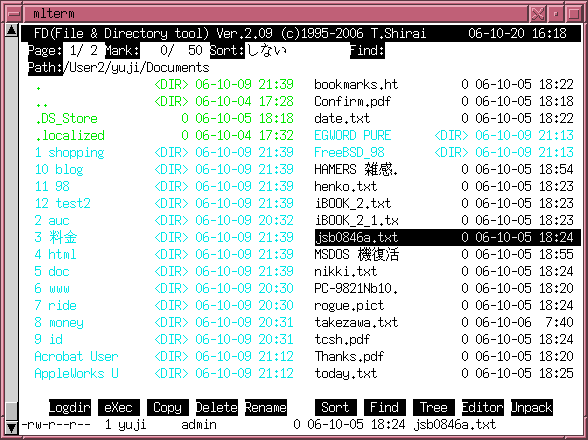Viewport: 588px width, 440px height.
Task: Maximize the mlterm window
Action: click(574, 14)
